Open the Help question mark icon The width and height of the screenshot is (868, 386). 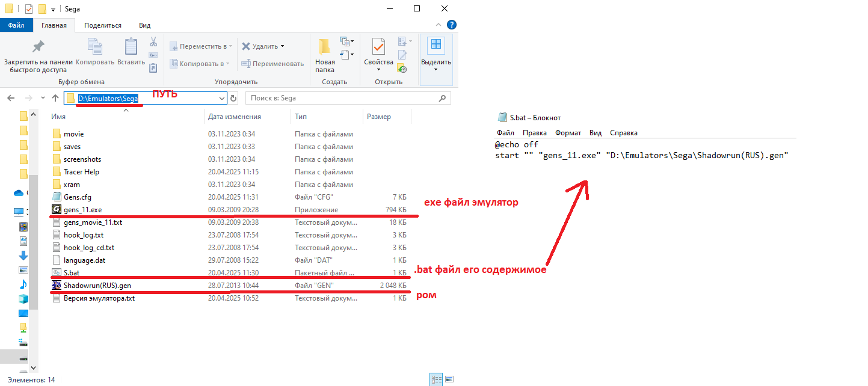452,25
